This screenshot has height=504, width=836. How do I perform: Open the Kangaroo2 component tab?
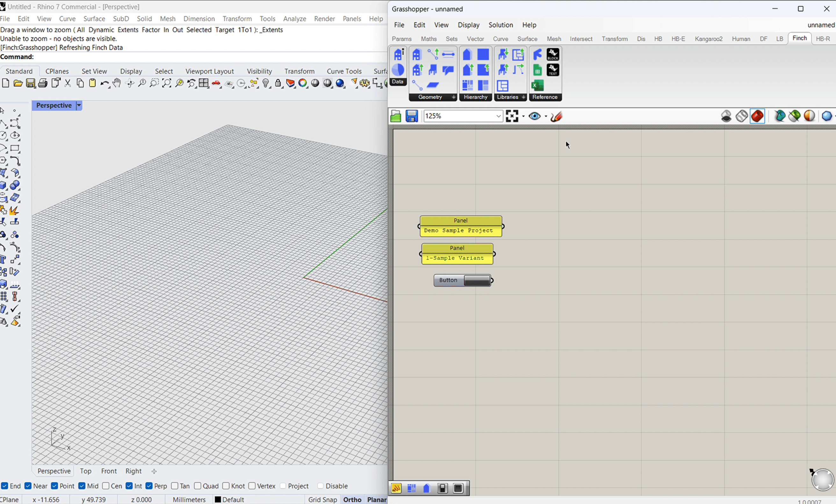tap(709, 39)
